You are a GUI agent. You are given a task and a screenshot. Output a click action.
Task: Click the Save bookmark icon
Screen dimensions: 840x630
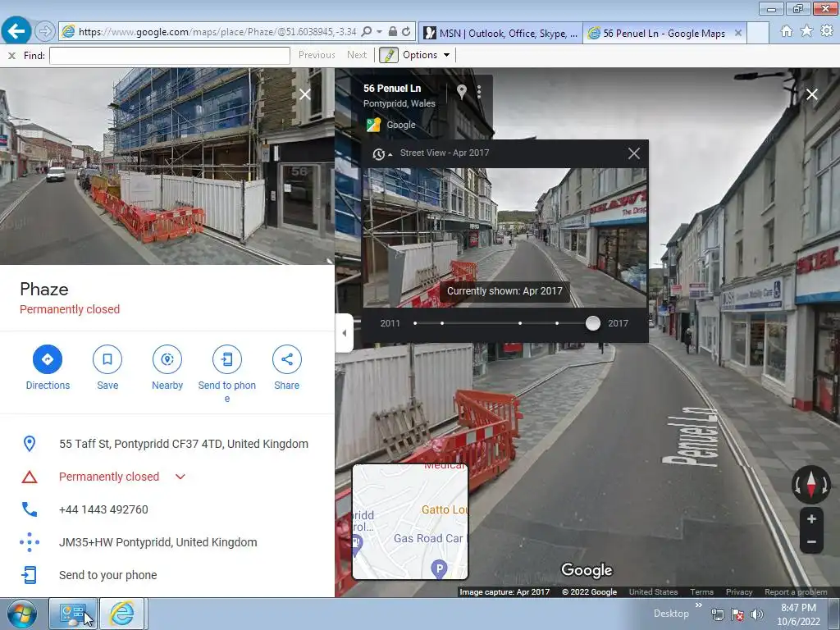(x=107, y=359)
